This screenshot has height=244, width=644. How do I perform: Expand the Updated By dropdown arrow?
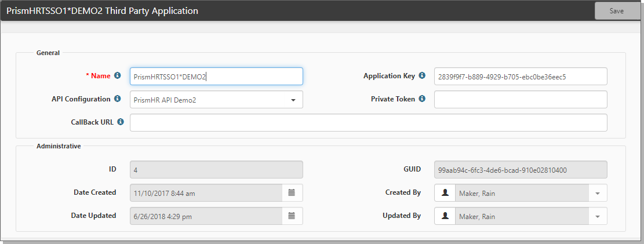click(x=597, y=216)
